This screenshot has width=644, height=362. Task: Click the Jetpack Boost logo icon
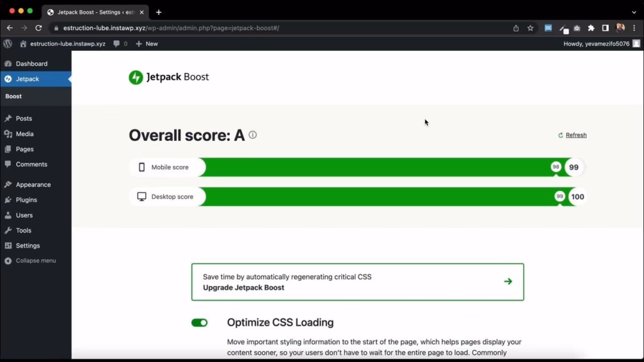click(x=136, y=77)
